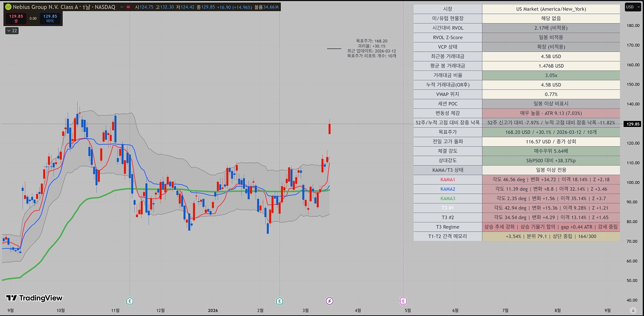Collapse the indicator legend showing 22

12,31
